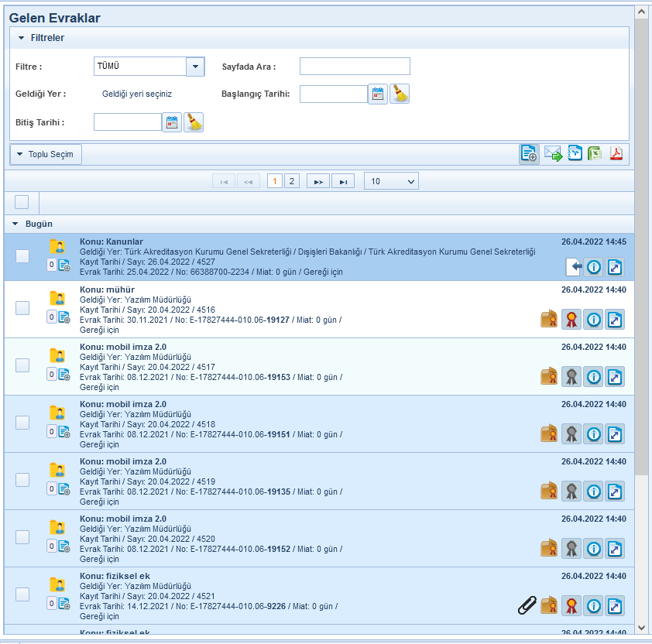Click the Sayfada Ara search field
Viewport: 652px width, 644px height.
pos(355,67)
